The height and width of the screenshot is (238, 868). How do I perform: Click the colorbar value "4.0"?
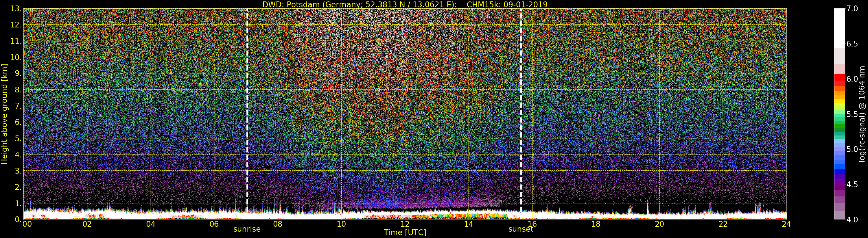[x=852, y=220]
